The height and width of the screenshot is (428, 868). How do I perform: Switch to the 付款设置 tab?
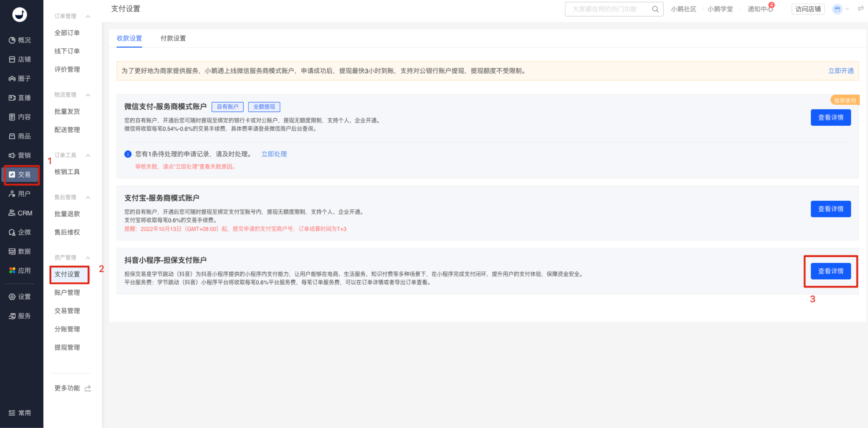point(173,39)
